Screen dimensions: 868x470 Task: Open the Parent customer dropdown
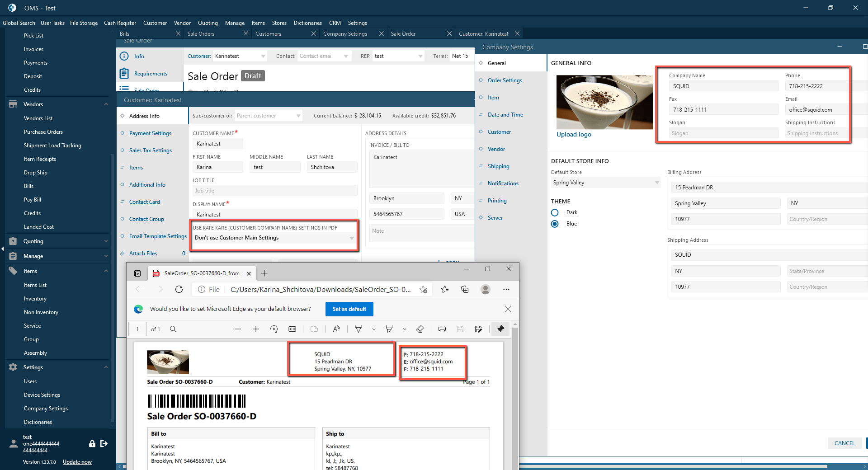[298, 116]
